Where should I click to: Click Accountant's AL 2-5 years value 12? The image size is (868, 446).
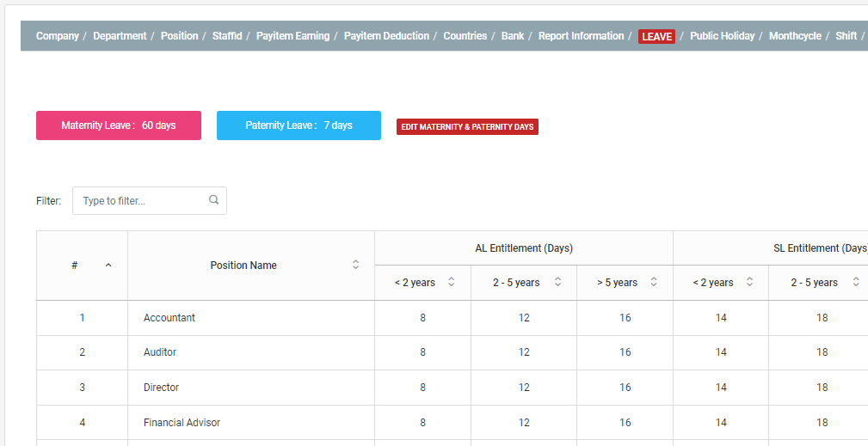point(524,318)
